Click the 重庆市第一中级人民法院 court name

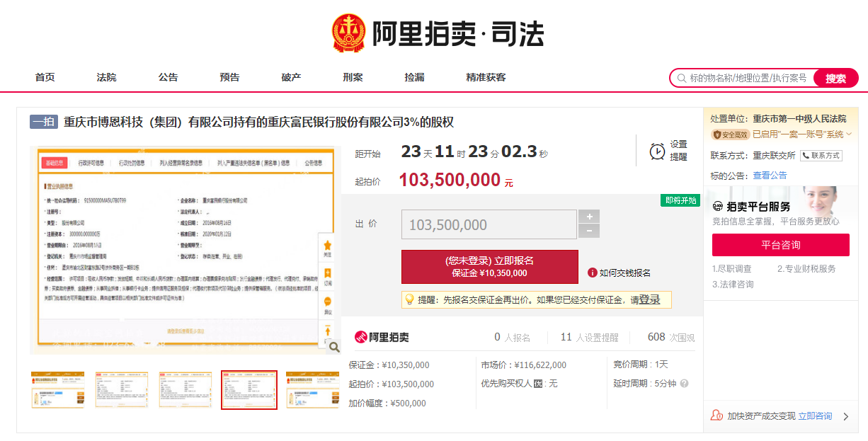click(x=799, y=118)
